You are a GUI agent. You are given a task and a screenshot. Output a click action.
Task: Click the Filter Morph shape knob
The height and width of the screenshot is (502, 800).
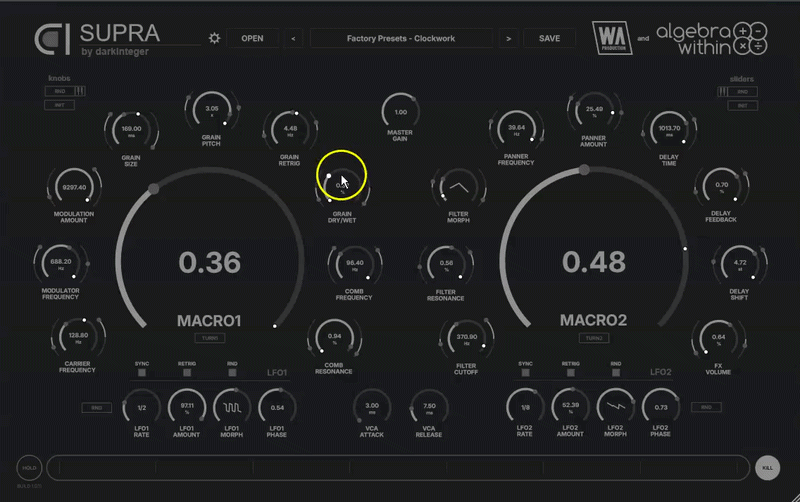click(x=459, y=187)
